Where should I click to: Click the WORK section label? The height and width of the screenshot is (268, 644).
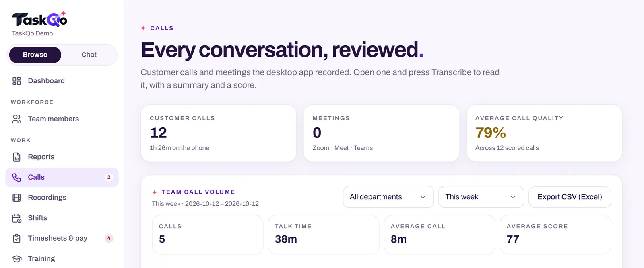[21, 140]
